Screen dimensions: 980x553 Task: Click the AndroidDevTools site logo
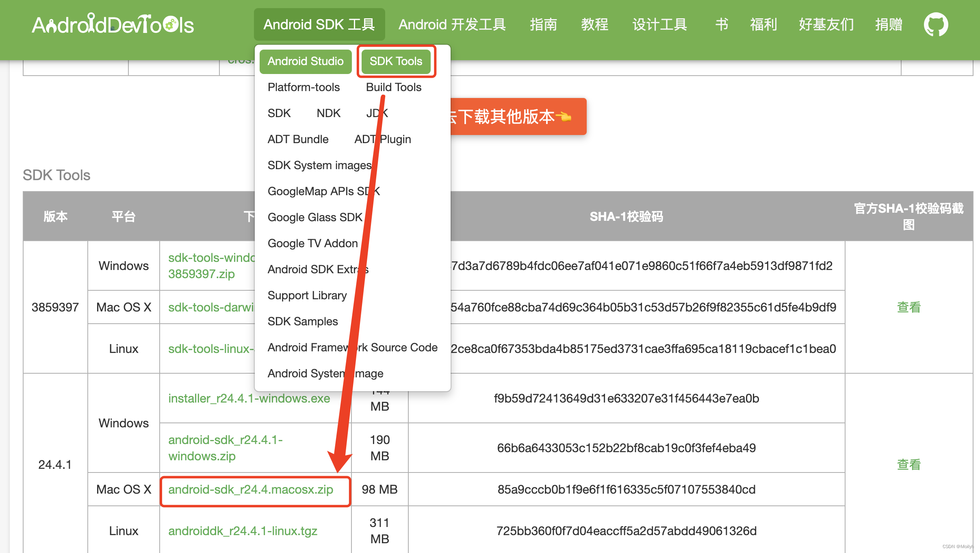(x=113, y=24)
